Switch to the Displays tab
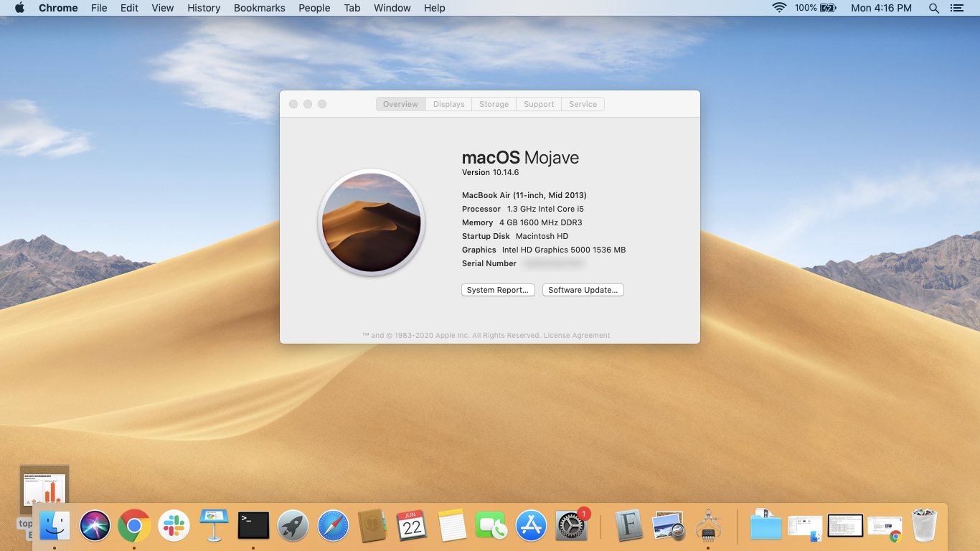The width and height of the screenshot is (980, 551). (x=449, y=104)
